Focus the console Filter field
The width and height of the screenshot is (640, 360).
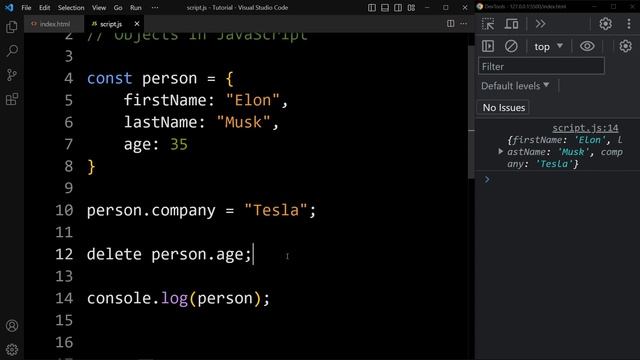pos(541,66)
